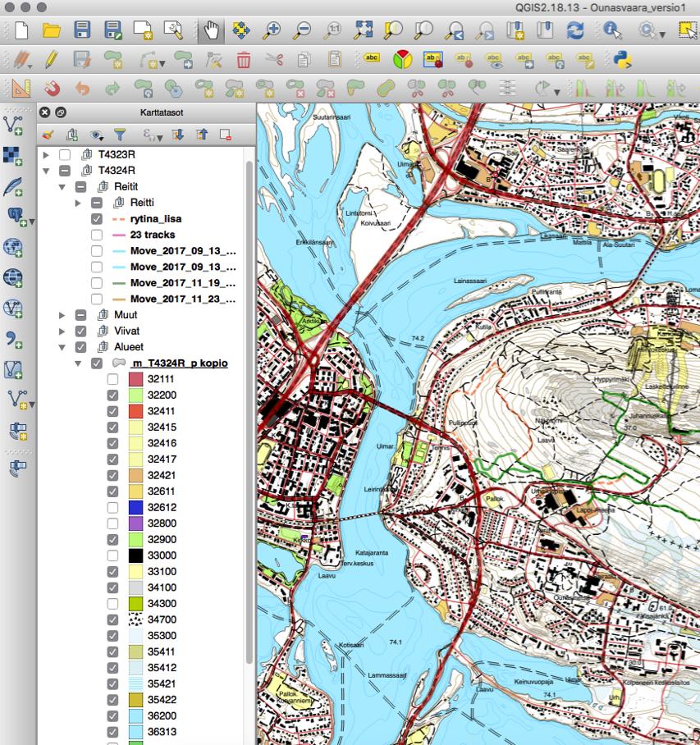
Task: Enable snapping with the red magnet icon
Action: (52, 89)
